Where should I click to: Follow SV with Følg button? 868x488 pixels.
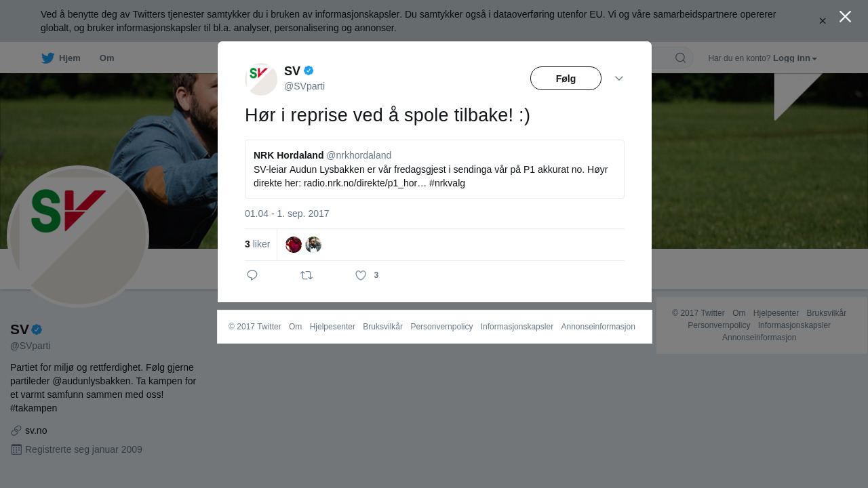click(566, 79)
